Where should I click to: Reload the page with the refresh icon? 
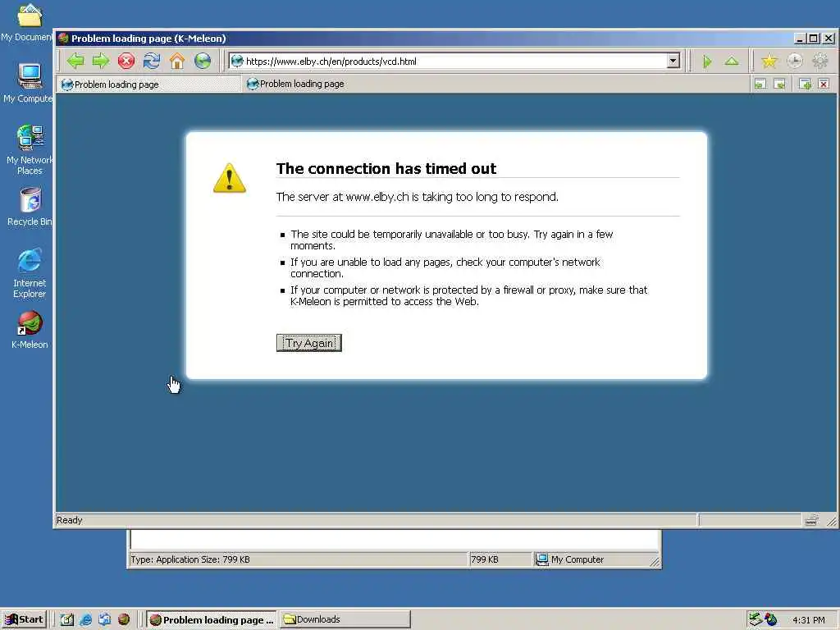[x=152, y=61]
